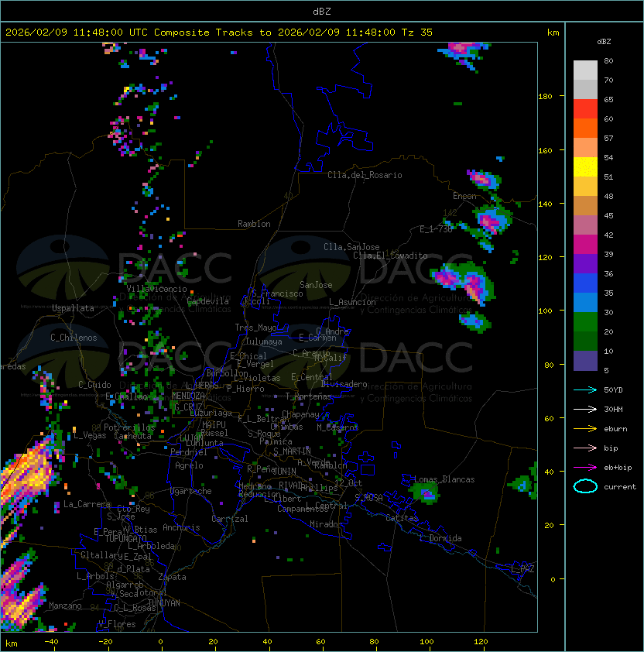Click the L_Dormida label
This screenshot has width=644, height=652.
click(x=440, y=538)
